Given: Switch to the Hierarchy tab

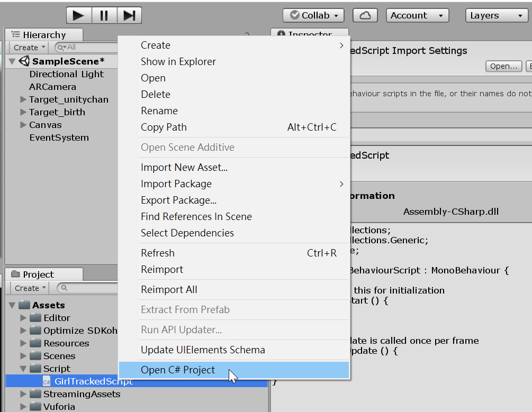Looking at the screenshot, I should tap(44, 34).
